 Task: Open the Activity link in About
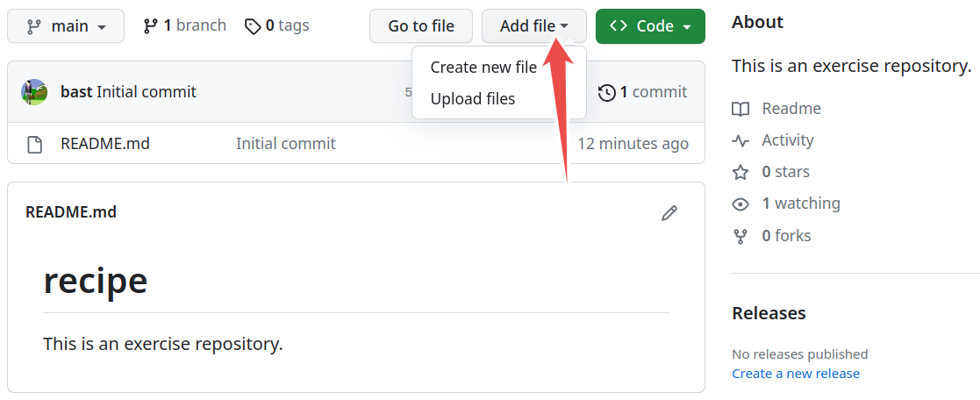(788, 140)
